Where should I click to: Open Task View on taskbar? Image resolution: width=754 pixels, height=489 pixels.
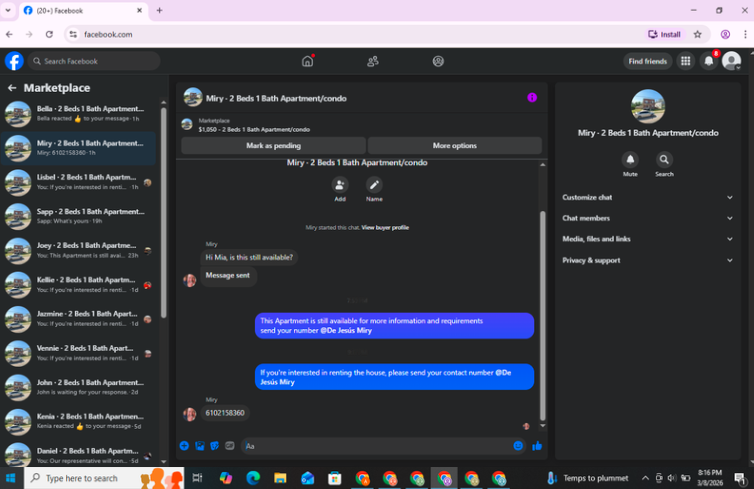coord(197,478)
